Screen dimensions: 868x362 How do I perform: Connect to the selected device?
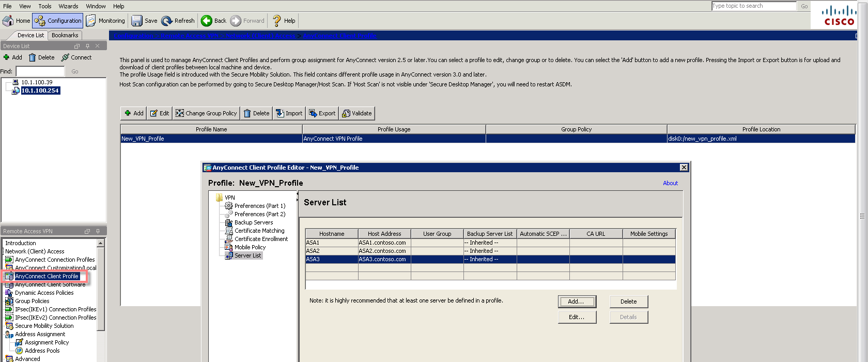click(76, 57)
